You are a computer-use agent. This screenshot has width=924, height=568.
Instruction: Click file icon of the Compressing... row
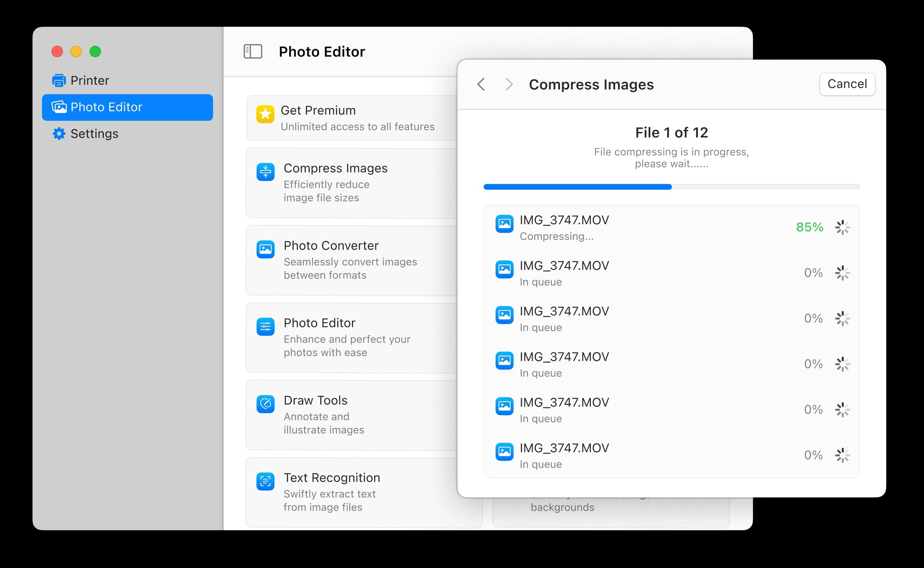504,224
